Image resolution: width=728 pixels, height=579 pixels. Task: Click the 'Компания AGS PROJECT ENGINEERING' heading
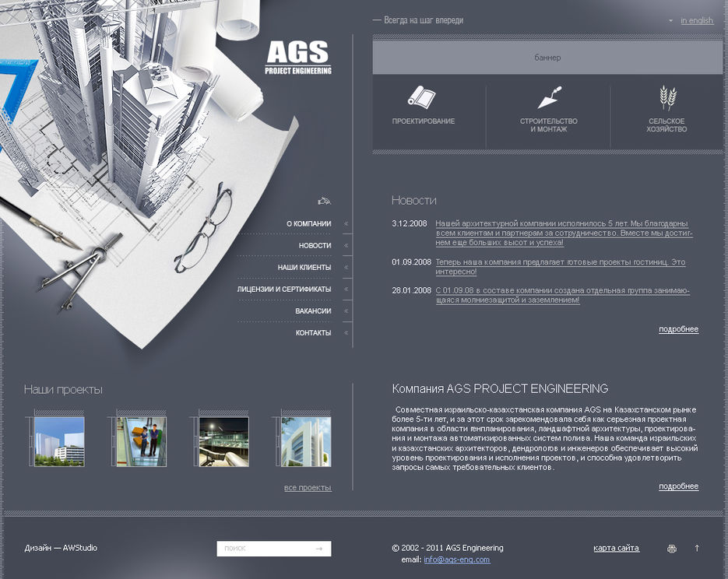click(500, 389)
